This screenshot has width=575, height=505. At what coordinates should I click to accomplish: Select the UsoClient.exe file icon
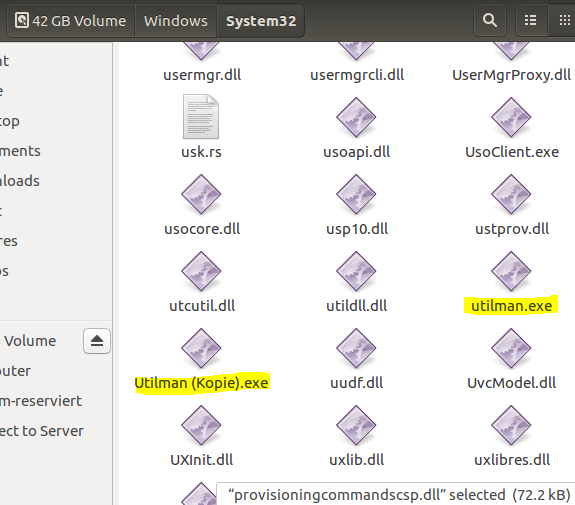tap(511, 117)
